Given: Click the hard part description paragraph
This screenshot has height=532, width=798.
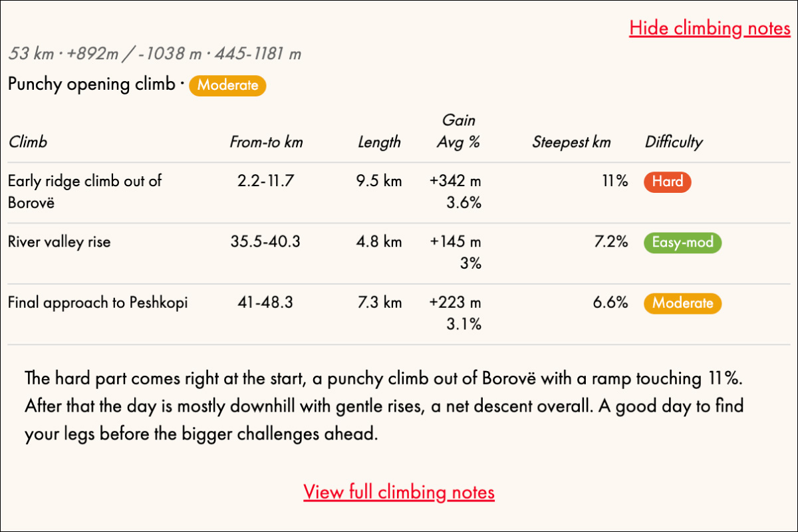Looking at the screenshot, I should tap(384, 407).
